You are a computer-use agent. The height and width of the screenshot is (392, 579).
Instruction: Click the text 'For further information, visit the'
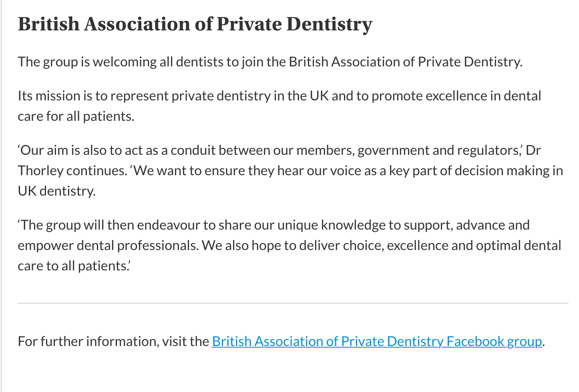(x=114, y=341)
